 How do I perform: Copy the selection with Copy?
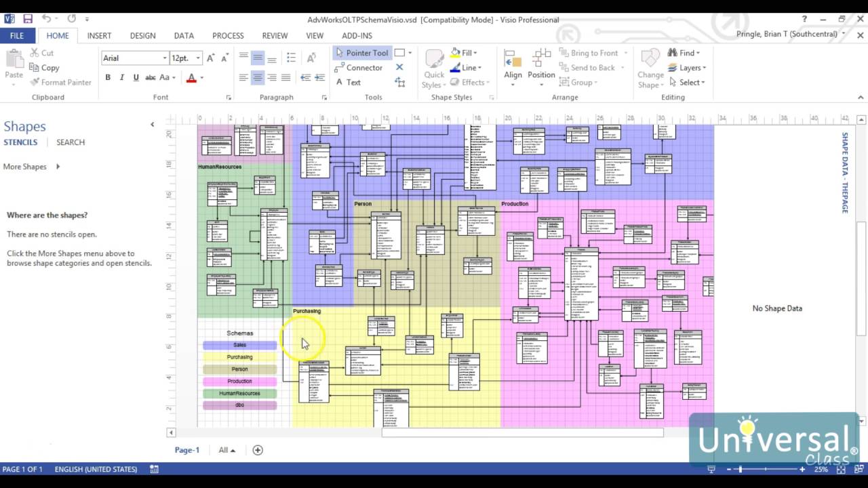pos(44,68)
